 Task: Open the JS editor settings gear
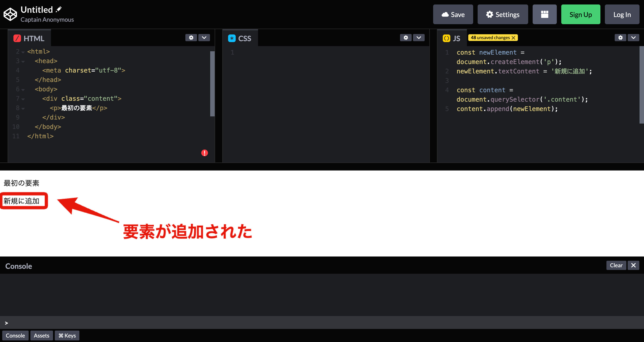pyautogui.click(x=620, y=38)
